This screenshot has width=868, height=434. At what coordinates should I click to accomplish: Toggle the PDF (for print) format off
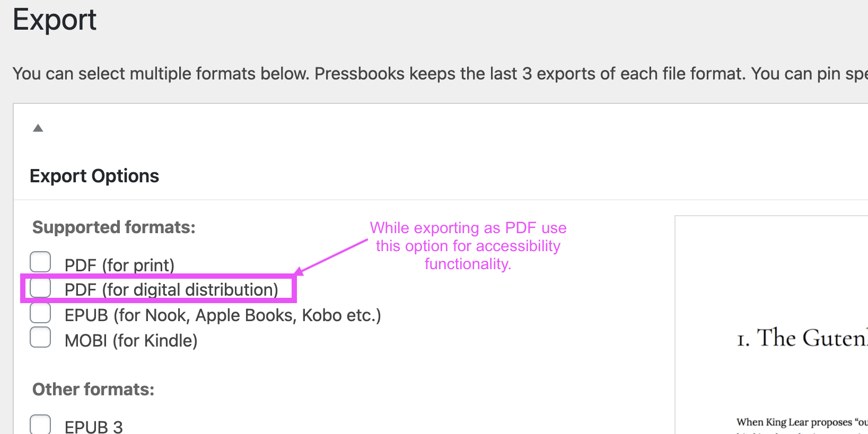[x=40, y=262]
